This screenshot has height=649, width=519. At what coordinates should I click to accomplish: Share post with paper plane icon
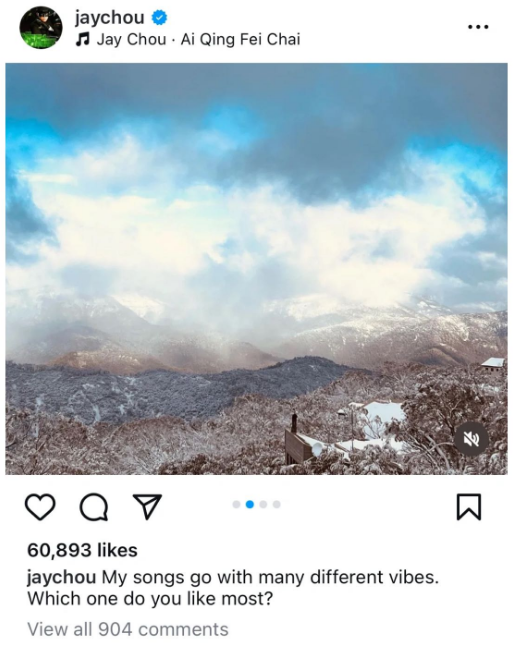(147, 506)
